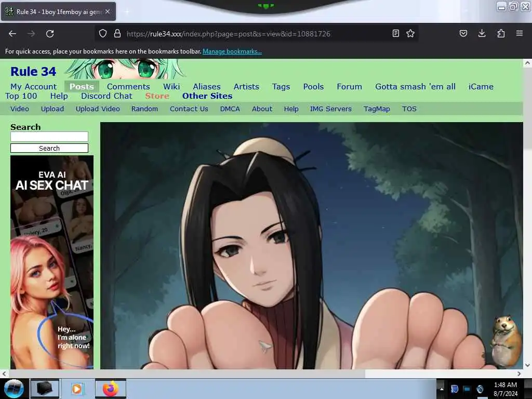Open the DMCA page
532x399 pixels.
(230, 109)
